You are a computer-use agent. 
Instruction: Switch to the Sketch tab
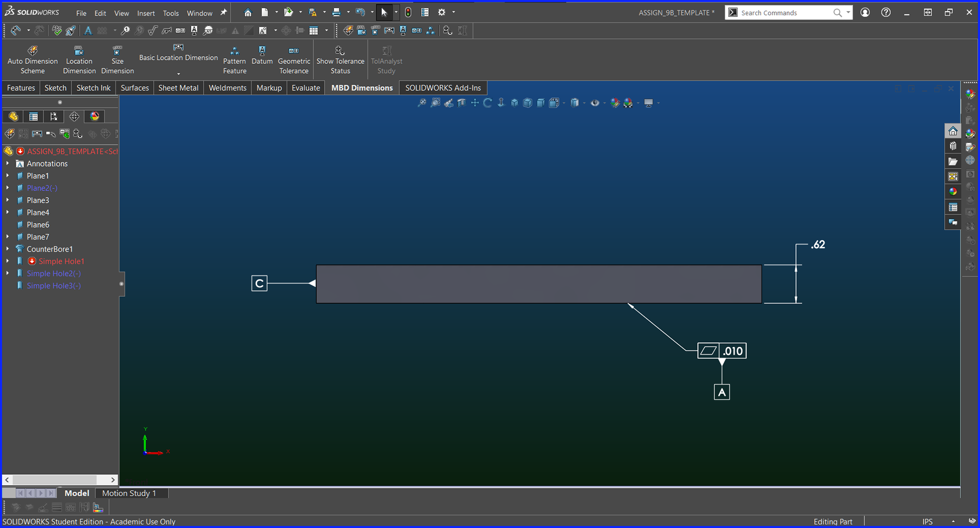click(56, 88)
